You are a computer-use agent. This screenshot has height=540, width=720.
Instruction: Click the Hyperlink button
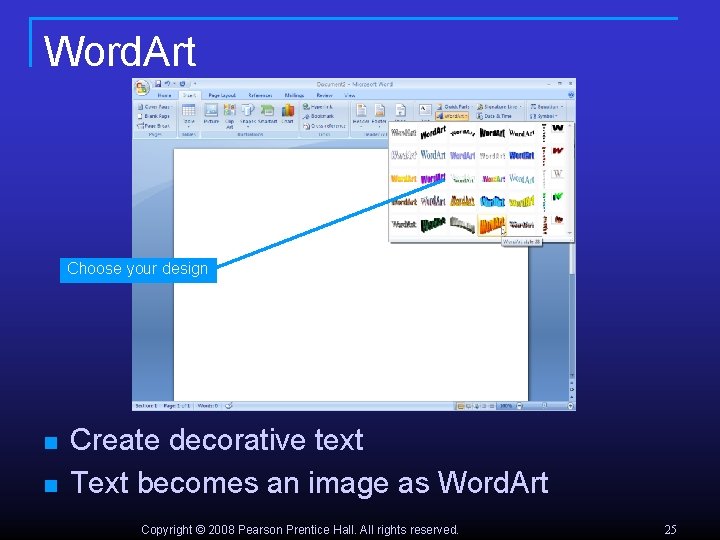click(318, 107)
